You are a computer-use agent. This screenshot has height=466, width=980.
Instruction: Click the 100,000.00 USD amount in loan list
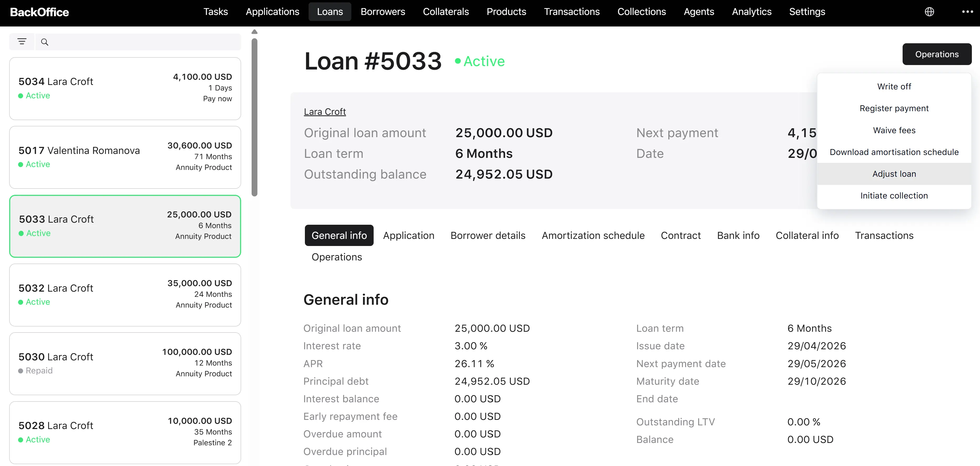pos(197,352)
